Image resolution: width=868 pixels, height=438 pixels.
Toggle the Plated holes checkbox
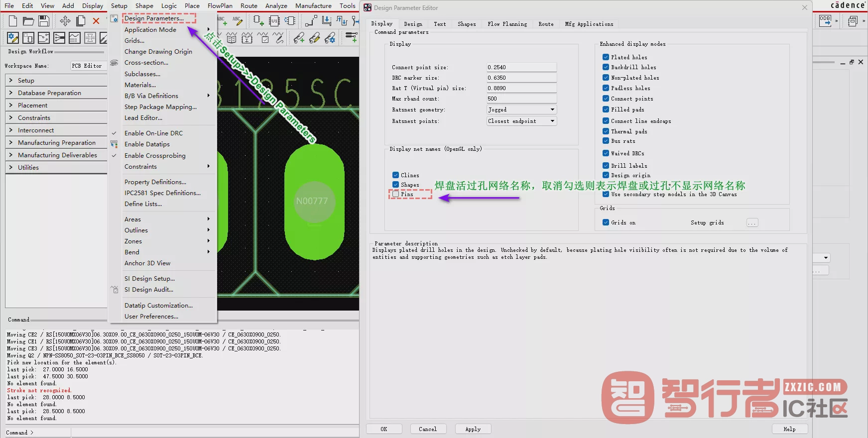coord(606,57)
